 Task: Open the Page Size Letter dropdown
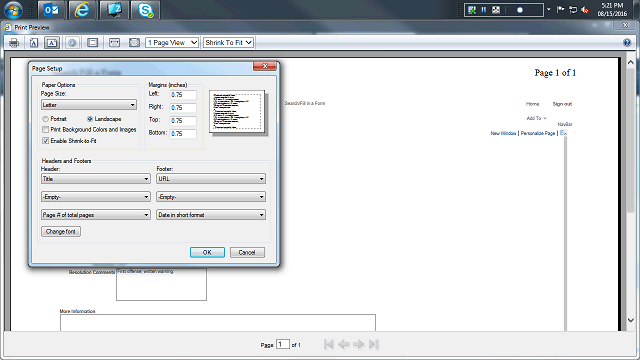(89, 105)
